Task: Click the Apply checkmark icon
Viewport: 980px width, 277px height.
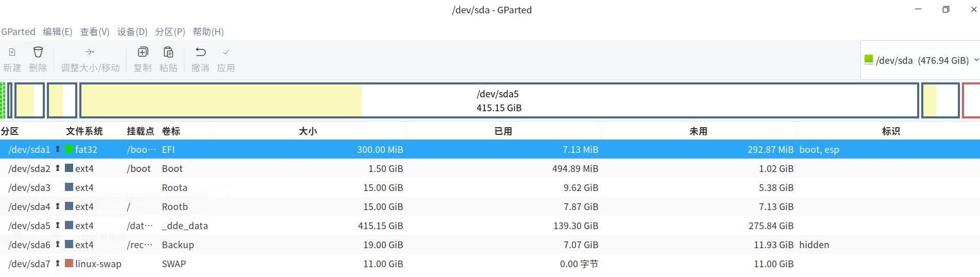Action: pyautogui.click(x=226, y=52)
